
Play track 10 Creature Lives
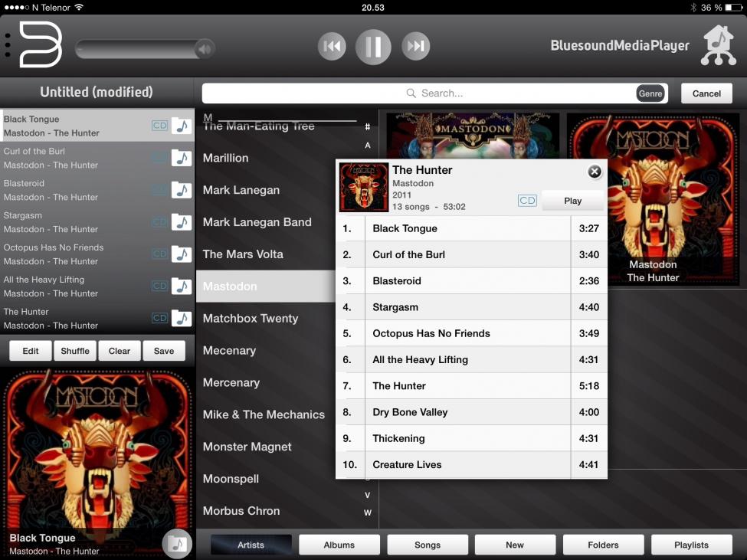[472, 465]
